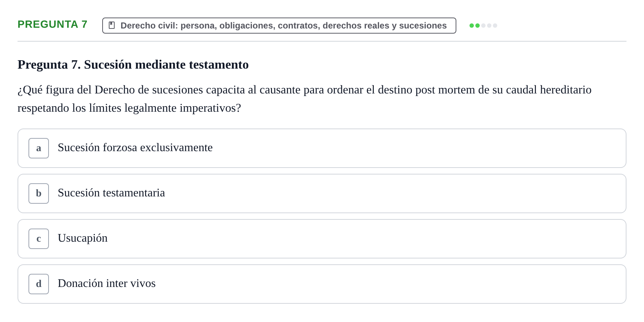The image size is (644, 322).
Task: Choose answer 'Usucapión'
Action: click(x=83, y=238)
